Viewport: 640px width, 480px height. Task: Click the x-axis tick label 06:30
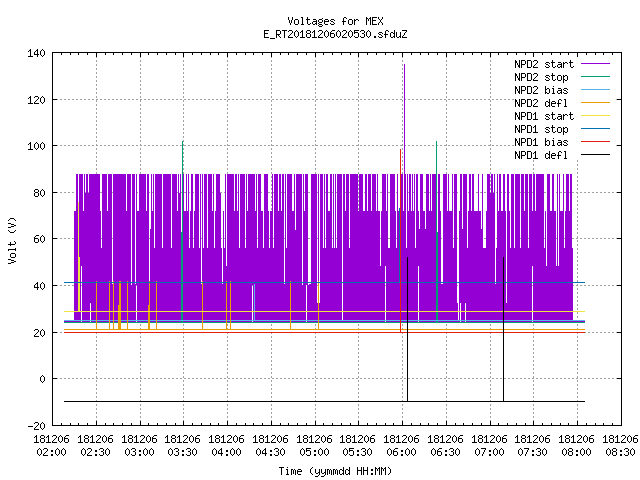445,452
